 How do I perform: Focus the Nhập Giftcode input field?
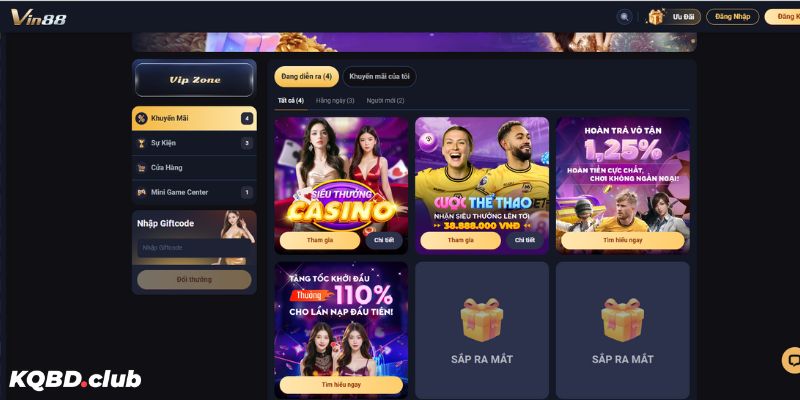[194, 248]
